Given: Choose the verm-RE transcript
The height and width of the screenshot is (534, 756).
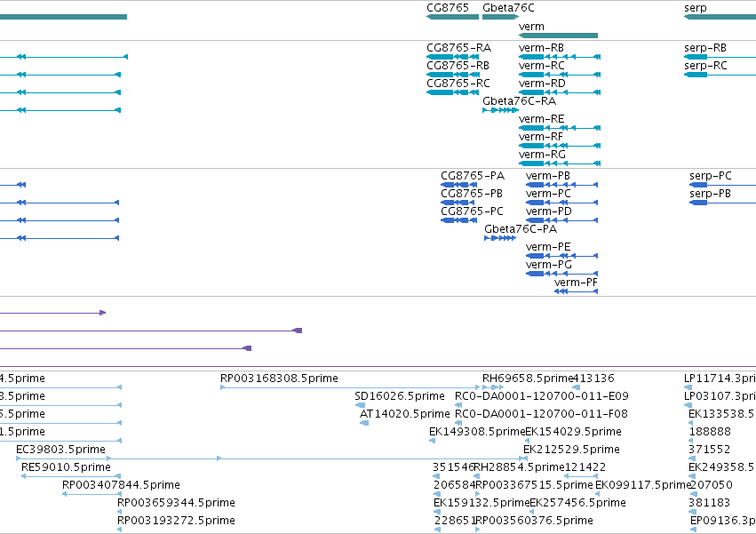Looking at the screenshot, I should (x=541, y=119).
